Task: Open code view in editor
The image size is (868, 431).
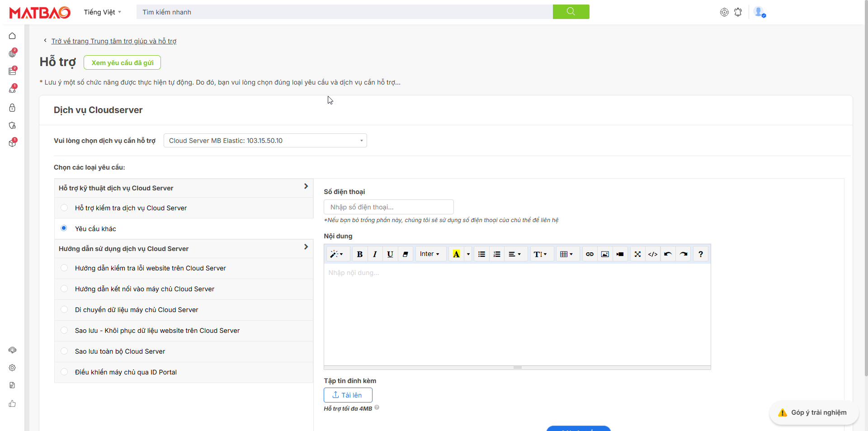Action: [652, 254]
